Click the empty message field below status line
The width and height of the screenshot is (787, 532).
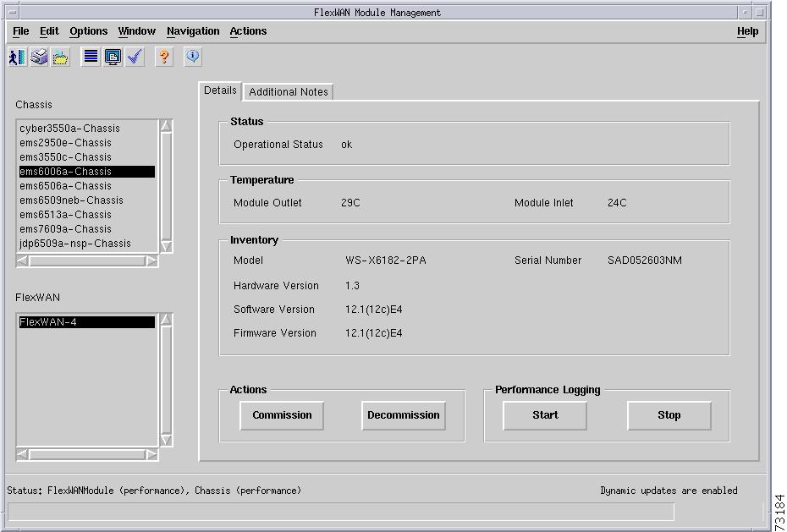[341, 512]
